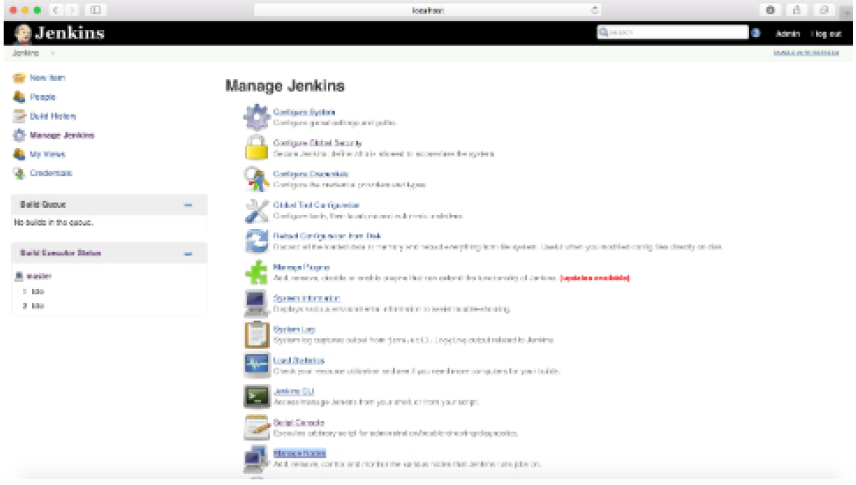Click the Load Statistics monitor icon
Screen dimensions: 856x485
point(256,365)
